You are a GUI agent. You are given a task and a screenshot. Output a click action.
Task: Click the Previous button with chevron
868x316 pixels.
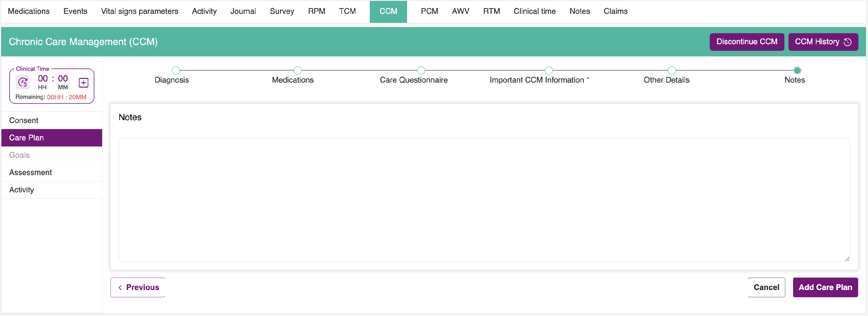point(138,287)
